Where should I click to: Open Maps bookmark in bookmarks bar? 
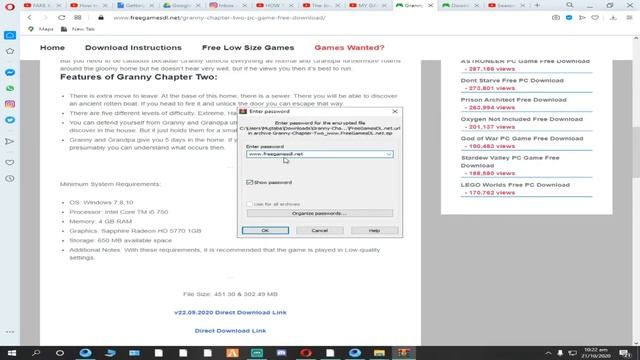(41, 29)
